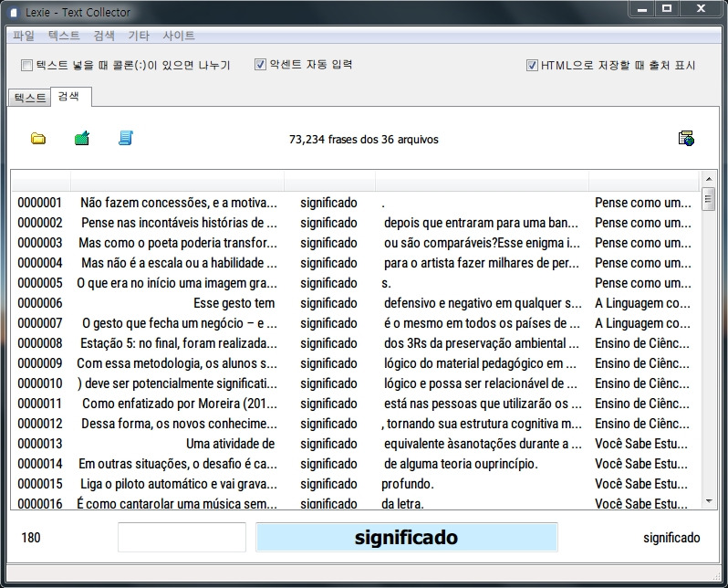Click "profundo." cell in row 0000015
Viewport: 728px width, 588px height.
408,484
